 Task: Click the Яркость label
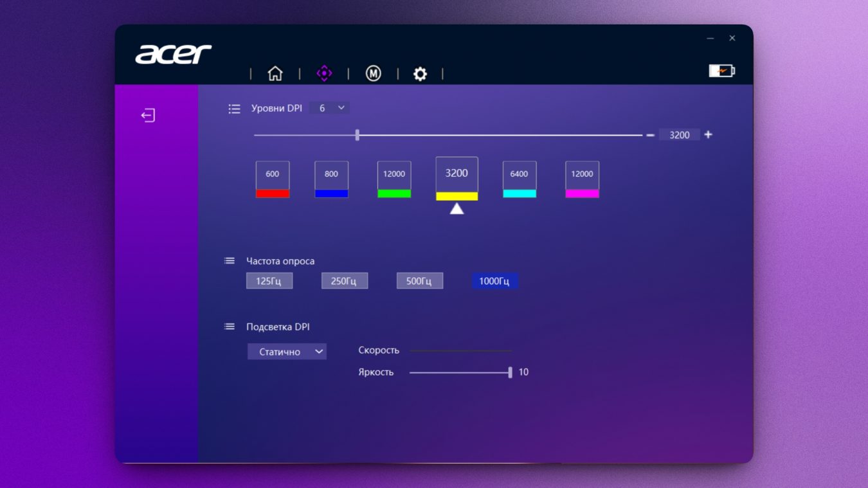375,372
